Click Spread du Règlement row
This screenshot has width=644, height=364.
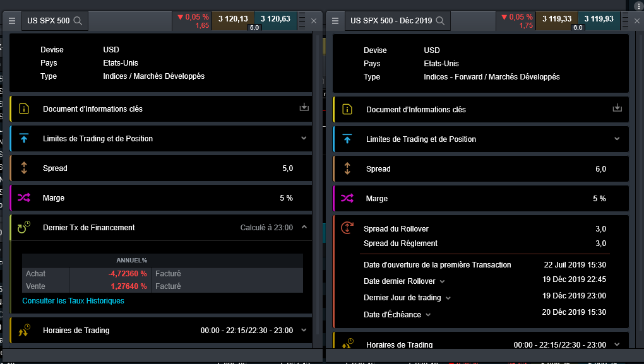(x=485, y=244)
